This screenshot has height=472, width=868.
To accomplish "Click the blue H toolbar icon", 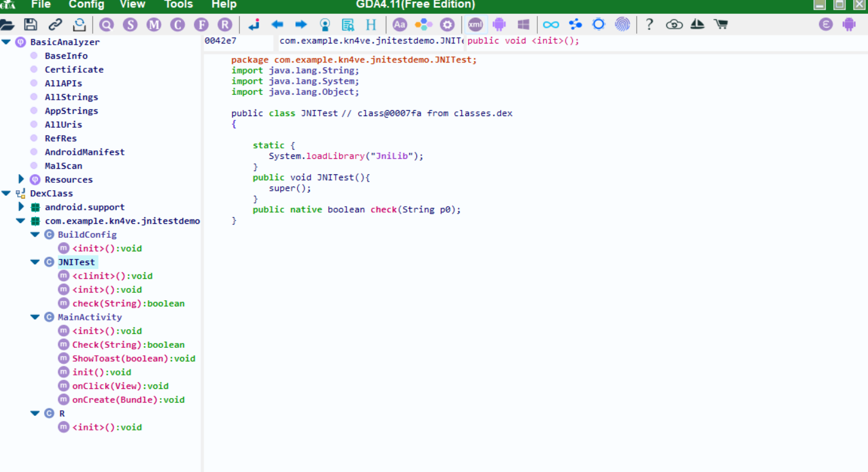I will (x=371, y=24).
